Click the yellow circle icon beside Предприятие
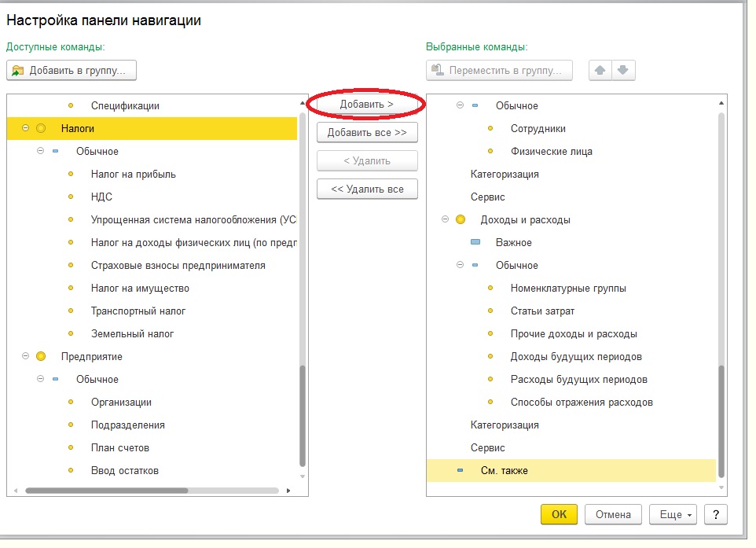The image size is (756, 548). (x=42, y=356)
